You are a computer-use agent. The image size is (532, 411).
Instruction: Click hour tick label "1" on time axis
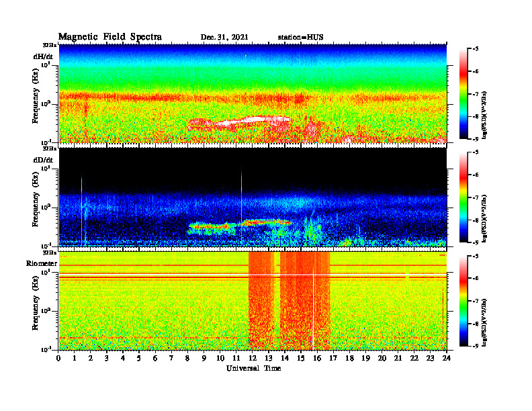coord(75,359)
